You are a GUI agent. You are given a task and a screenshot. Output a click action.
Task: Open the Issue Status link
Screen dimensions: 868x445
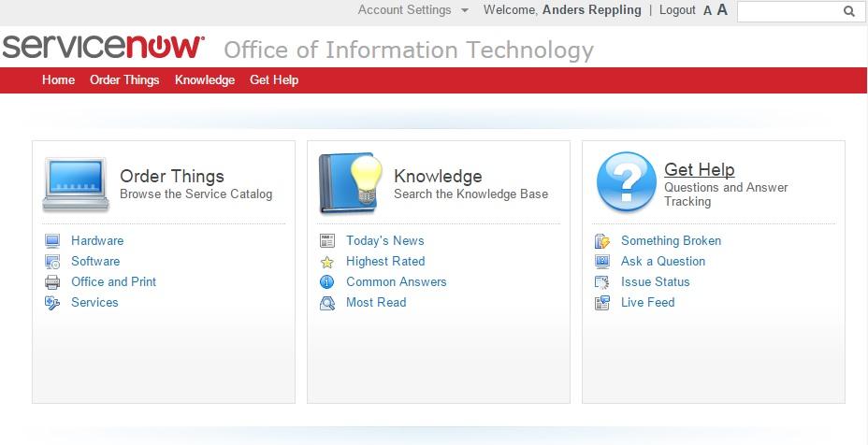[x=656, y=281]
